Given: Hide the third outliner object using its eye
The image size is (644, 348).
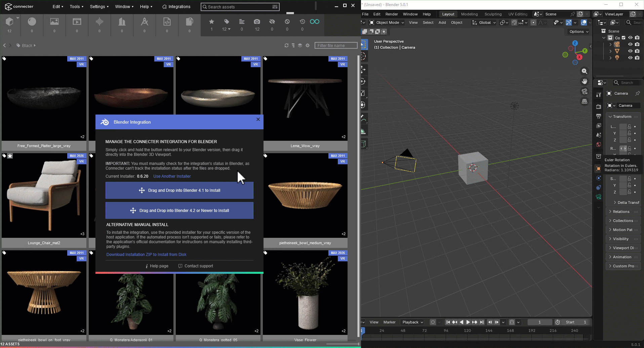Looking at the screenshot, I should pyautogui.click(x=630, y=58).
